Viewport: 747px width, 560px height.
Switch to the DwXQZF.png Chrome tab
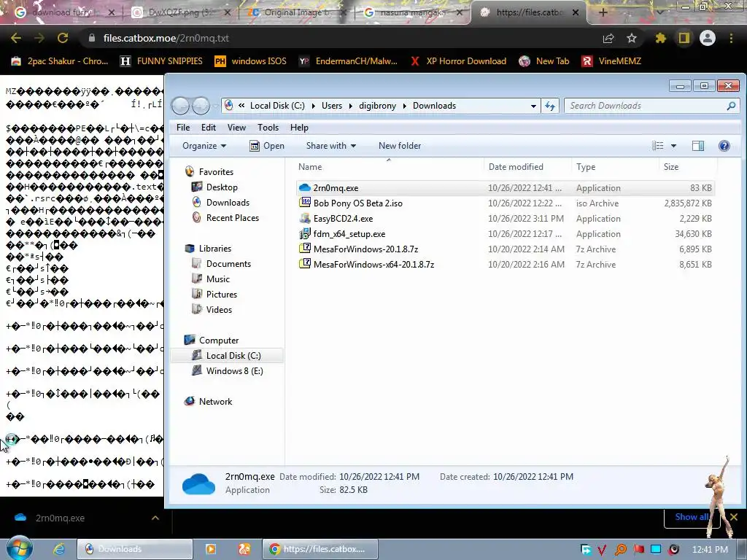181,13
